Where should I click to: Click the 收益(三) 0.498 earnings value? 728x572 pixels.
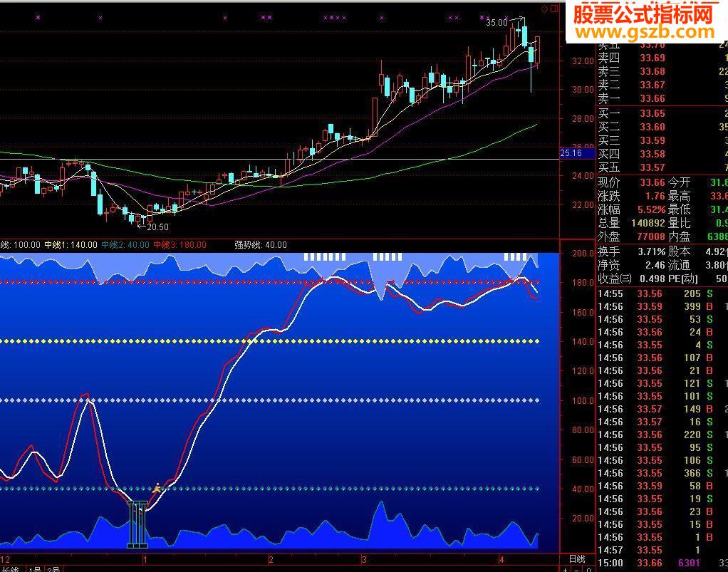pyautogui.click(x=652, y=279)
